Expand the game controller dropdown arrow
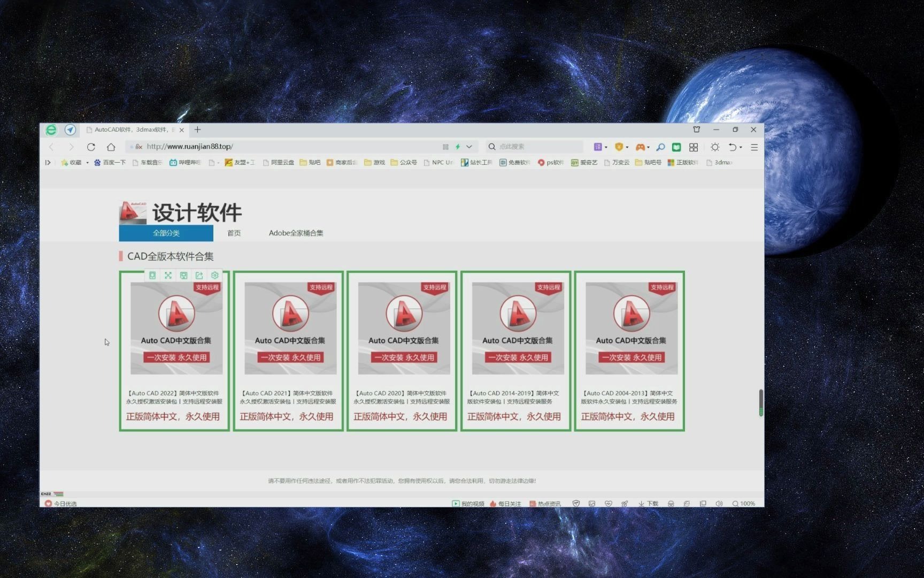The image size is (924, 578). click(x=648, y=147)
